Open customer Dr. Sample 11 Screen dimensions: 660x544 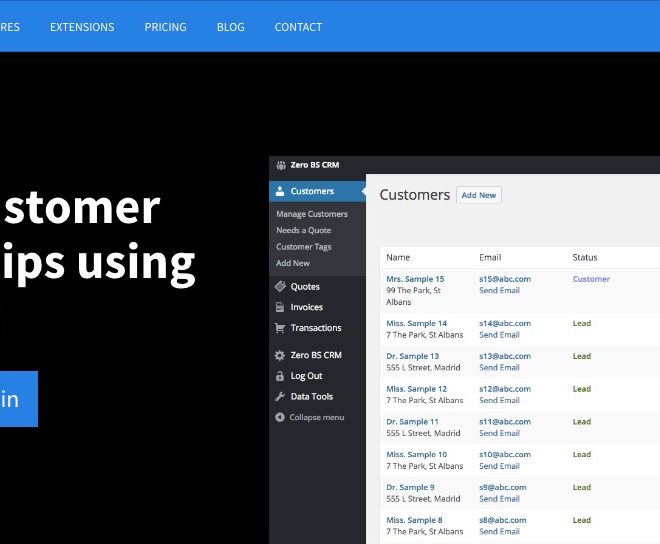point(412,422)
